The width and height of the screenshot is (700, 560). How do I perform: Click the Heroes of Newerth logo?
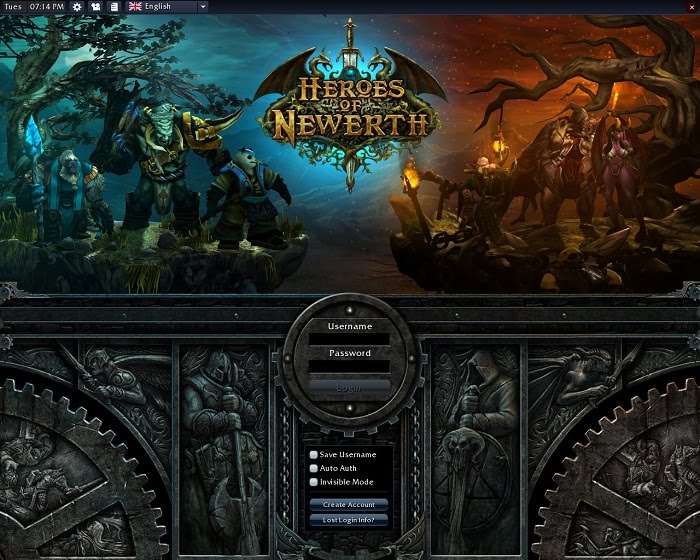[350, 107]
